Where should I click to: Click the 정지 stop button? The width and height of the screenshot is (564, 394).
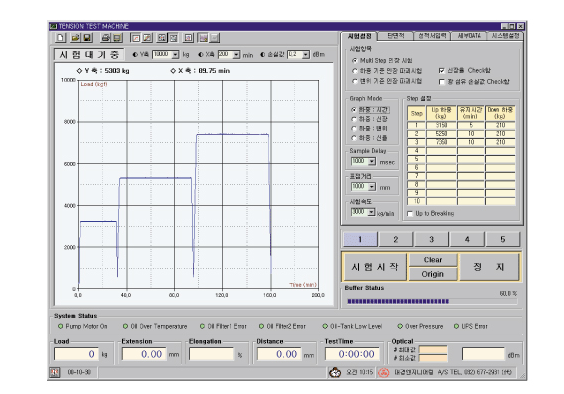(489, 267)
